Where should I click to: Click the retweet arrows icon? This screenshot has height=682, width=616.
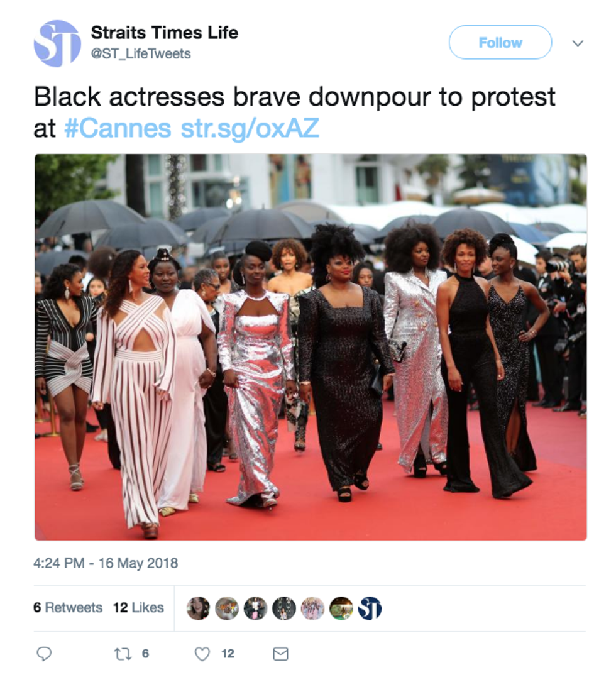[x=123, y=654]
